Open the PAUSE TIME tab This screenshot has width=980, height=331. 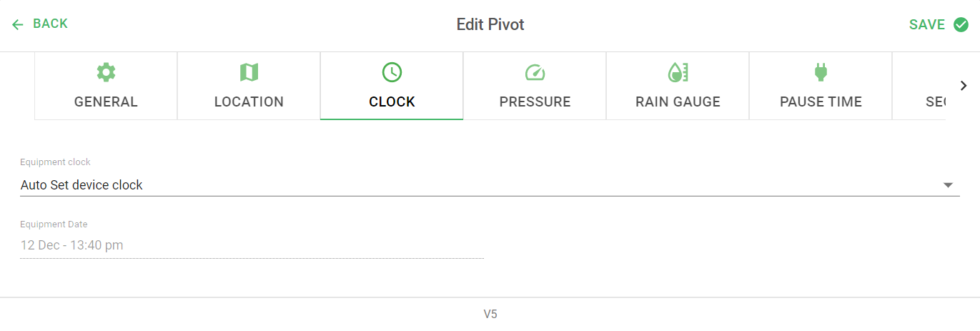pyautogui.click(x=821, y=86)
